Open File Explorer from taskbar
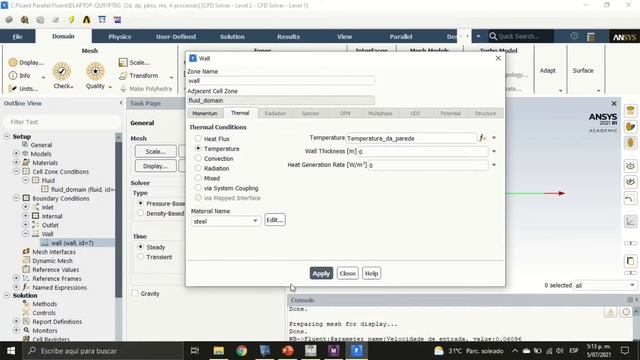The height and width of the screenshot is (360, 640). 219,351
